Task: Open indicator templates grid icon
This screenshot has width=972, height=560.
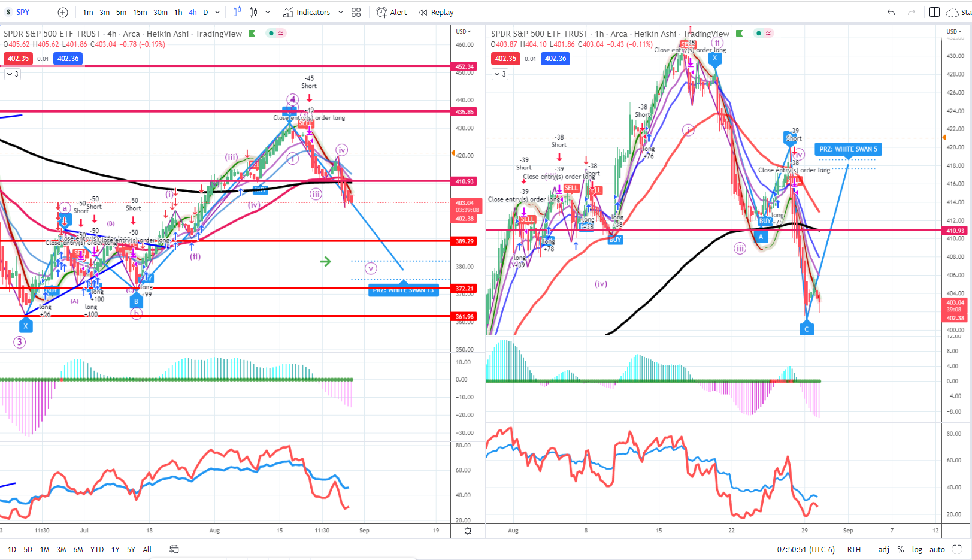Action: click(356, 12)
